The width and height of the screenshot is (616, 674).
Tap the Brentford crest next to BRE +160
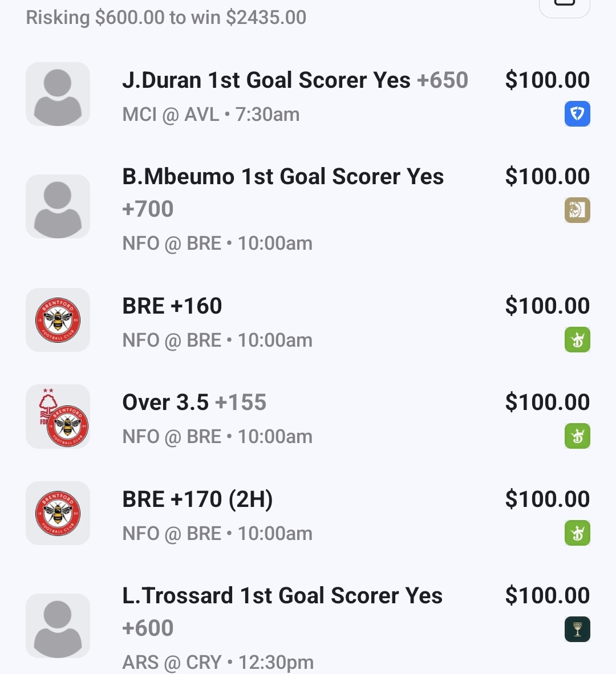(x=58, y=320)
